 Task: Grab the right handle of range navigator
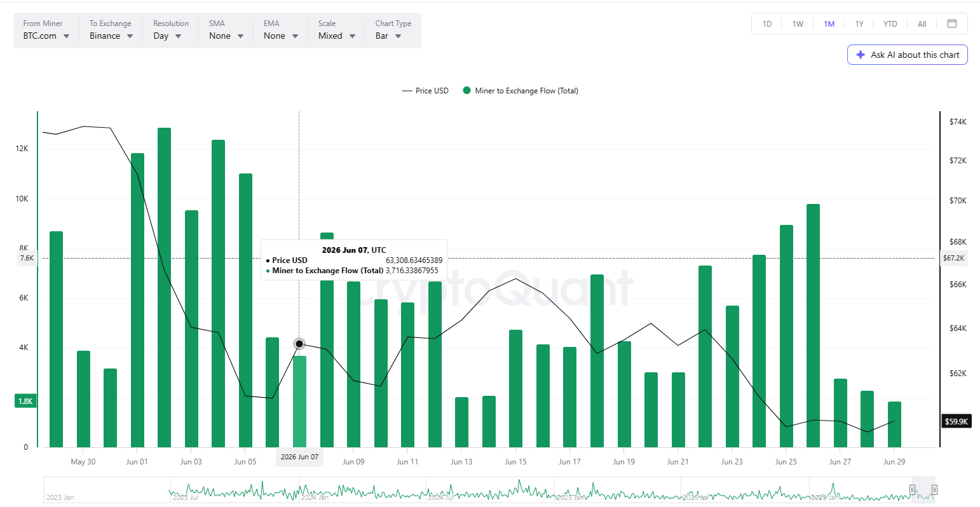pos(934,489)
